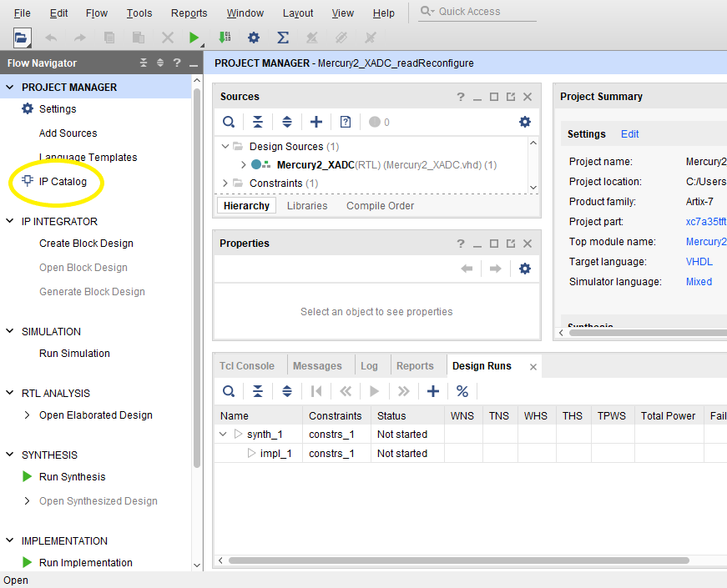This screenshot has height=588, width=727.
Task: Collapse the PROJECT MANAGER section
Action: tap(10, 87)
